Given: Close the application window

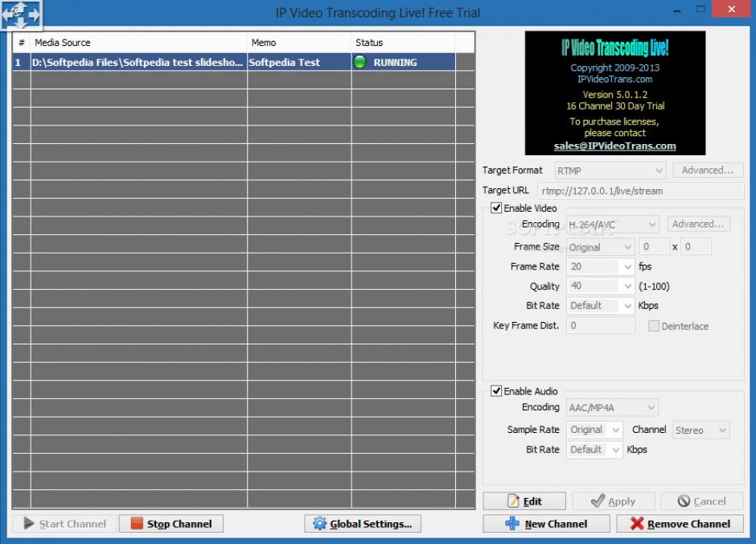Looking at the screenshot, I should click(x=731, y=9).
